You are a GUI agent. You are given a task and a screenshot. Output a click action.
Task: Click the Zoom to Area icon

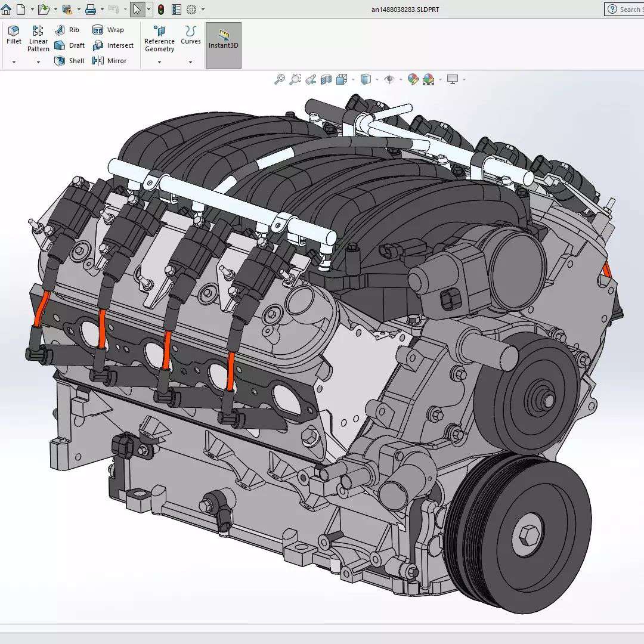click(x=295, y=79)
